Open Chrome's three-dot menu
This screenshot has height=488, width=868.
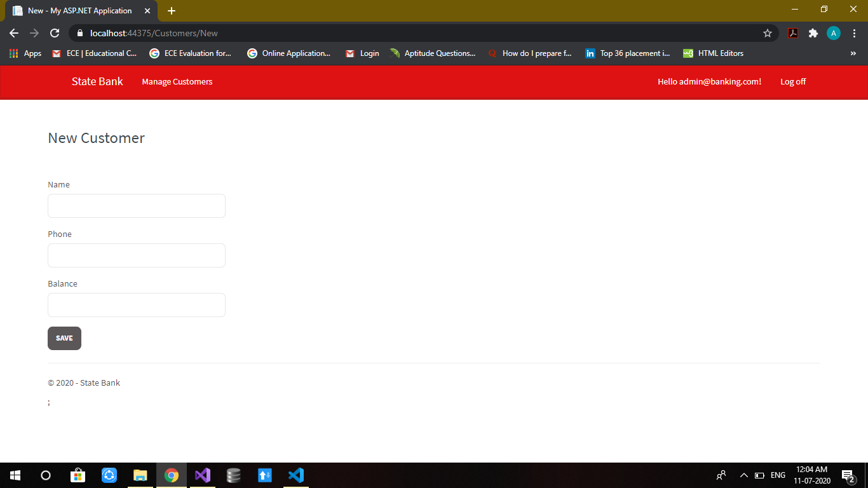855,33
